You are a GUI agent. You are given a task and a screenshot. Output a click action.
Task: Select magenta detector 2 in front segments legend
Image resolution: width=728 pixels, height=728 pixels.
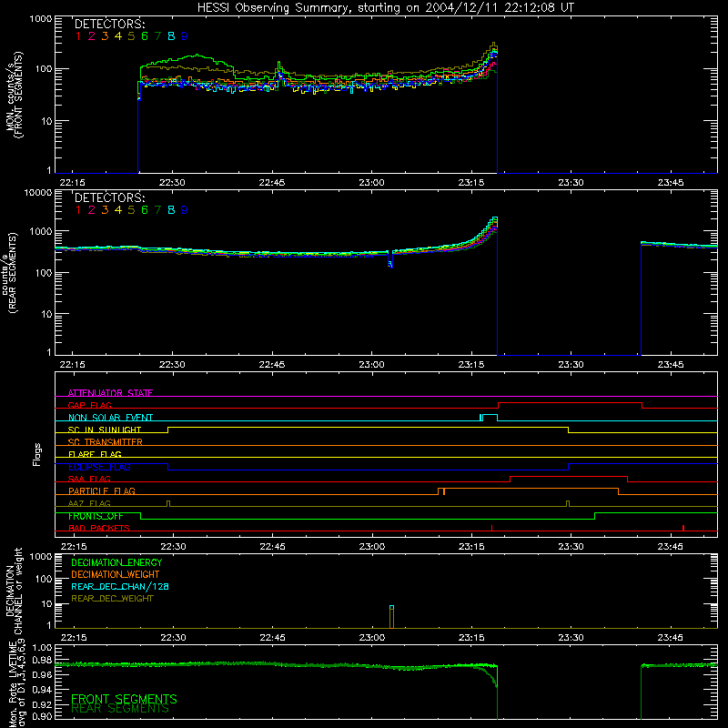[92, 36]
